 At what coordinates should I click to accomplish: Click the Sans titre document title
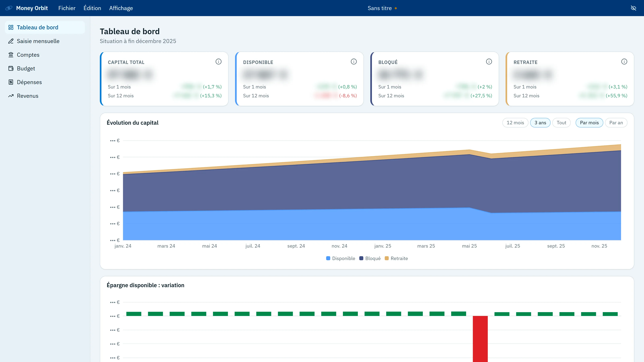[380, 8]
